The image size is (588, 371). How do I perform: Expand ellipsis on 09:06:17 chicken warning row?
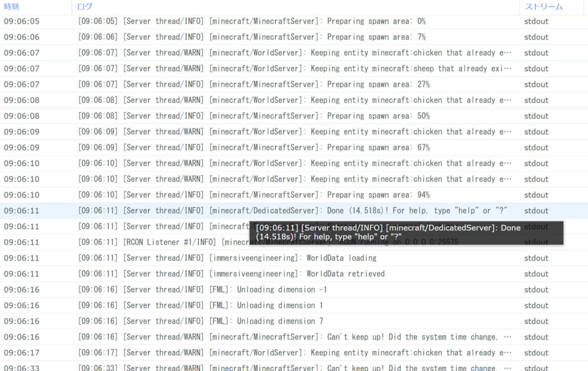(x=507, y=353)
